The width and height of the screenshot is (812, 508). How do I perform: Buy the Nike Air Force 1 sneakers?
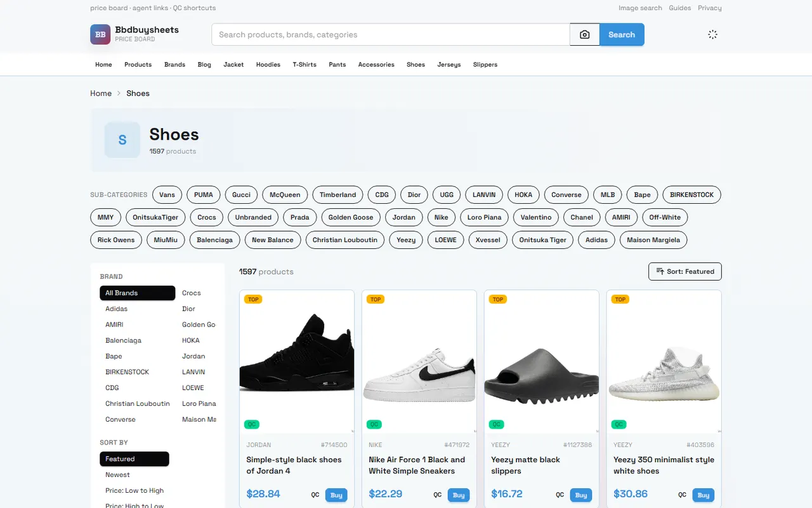[459, 495]
